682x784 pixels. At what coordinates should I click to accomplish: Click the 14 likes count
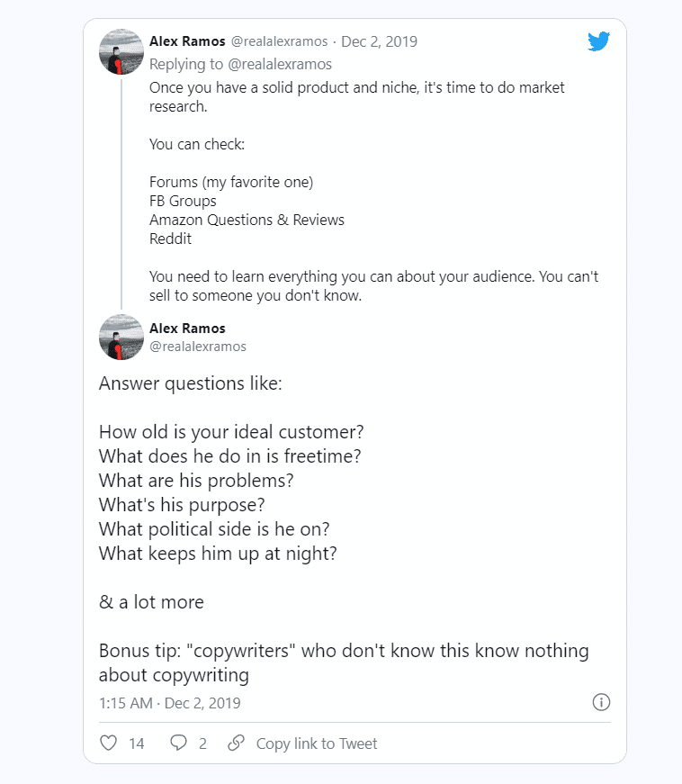(x=137, y=743)
